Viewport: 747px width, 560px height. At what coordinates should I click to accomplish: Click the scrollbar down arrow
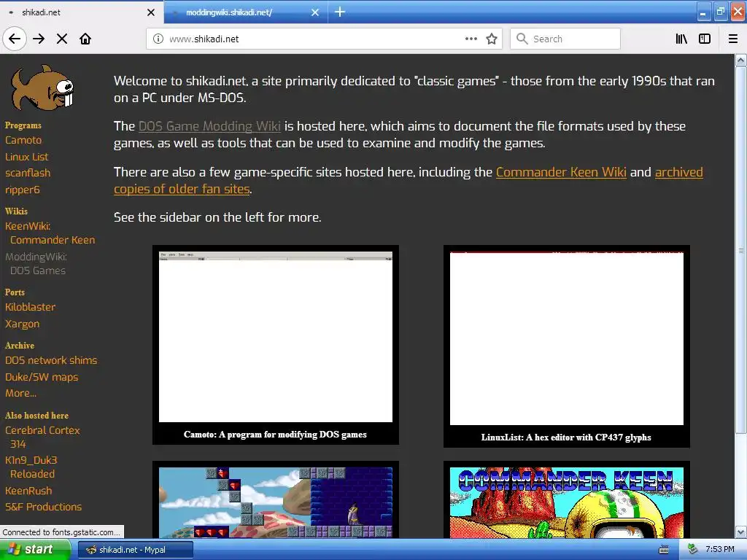tap(740, 532)
